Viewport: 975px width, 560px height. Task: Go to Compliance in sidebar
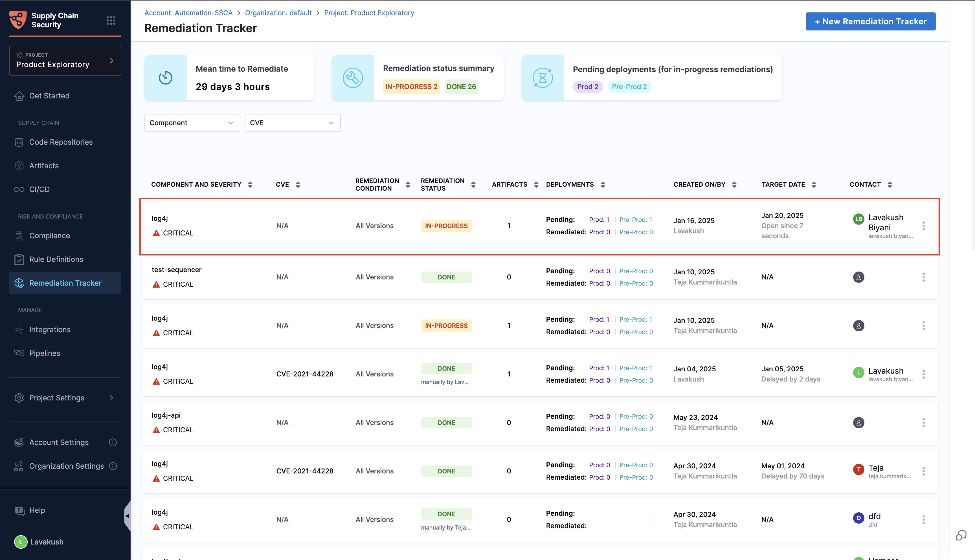click(50, 235)
